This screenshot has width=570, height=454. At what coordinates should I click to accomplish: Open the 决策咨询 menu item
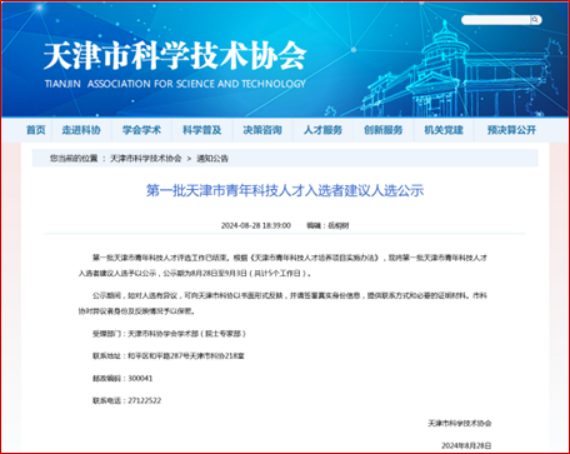262,130
